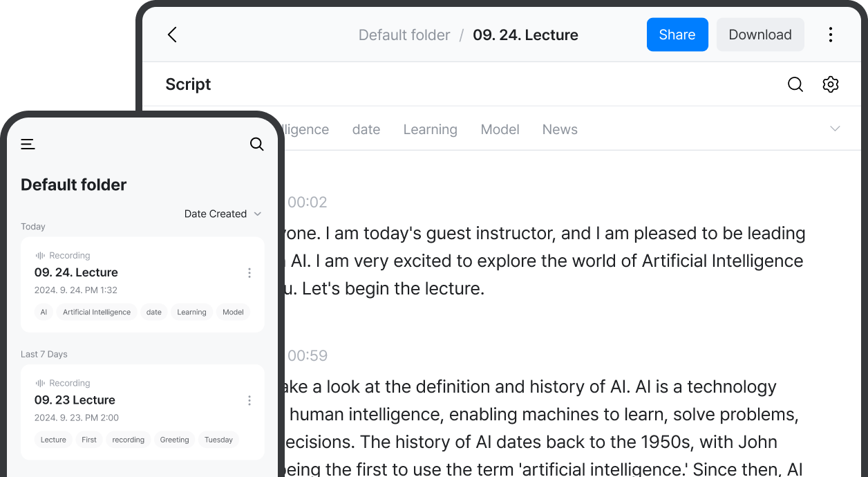The image size is (868, 477).
Task: Click the Artificial Intelligence tag chip
Action: tap(97, 312)
